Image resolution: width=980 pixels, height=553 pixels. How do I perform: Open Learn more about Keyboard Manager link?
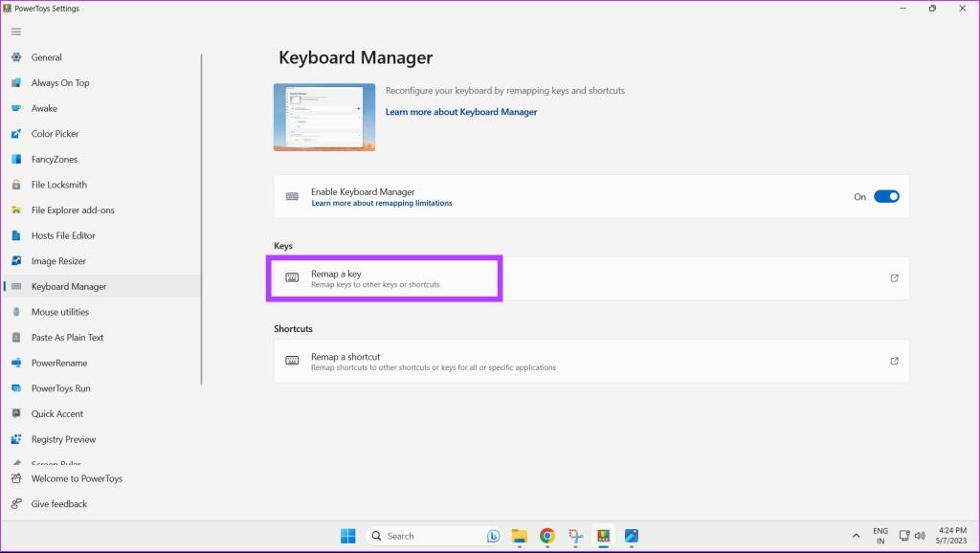[x=461, y=112]
